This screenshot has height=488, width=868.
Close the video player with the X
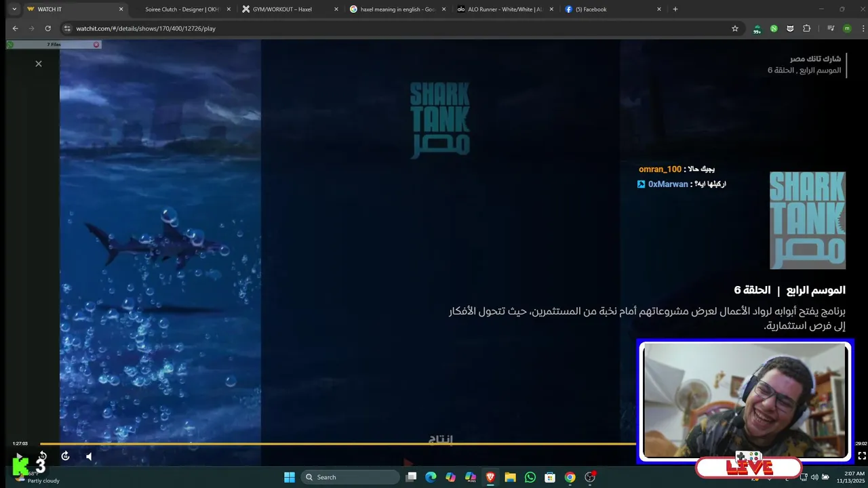pyautogui.click(x=39, y=64)
